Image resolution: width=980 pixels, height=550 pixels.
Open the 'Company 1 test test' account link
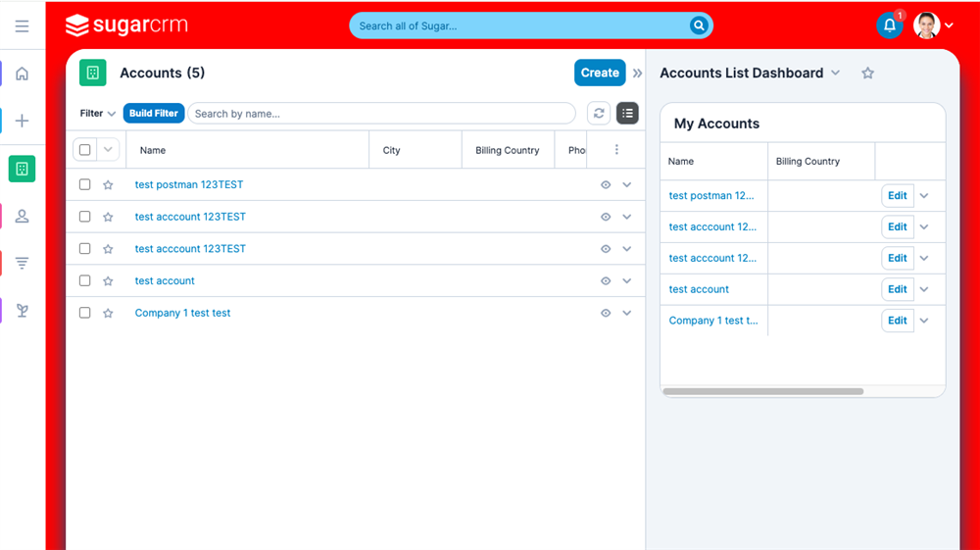pos(182,313)
